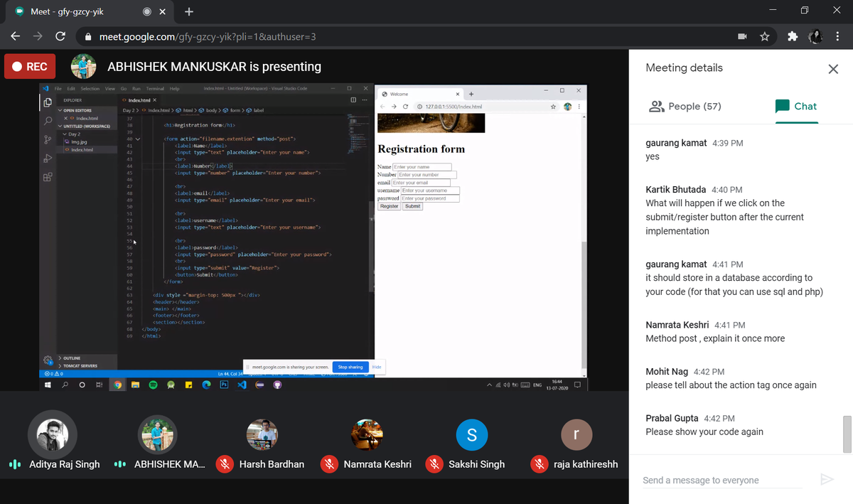This screenshot has width=853, height=504.
Task: Close the Meet - gfy-gzcy-yik tab
Action: point(162,12)
